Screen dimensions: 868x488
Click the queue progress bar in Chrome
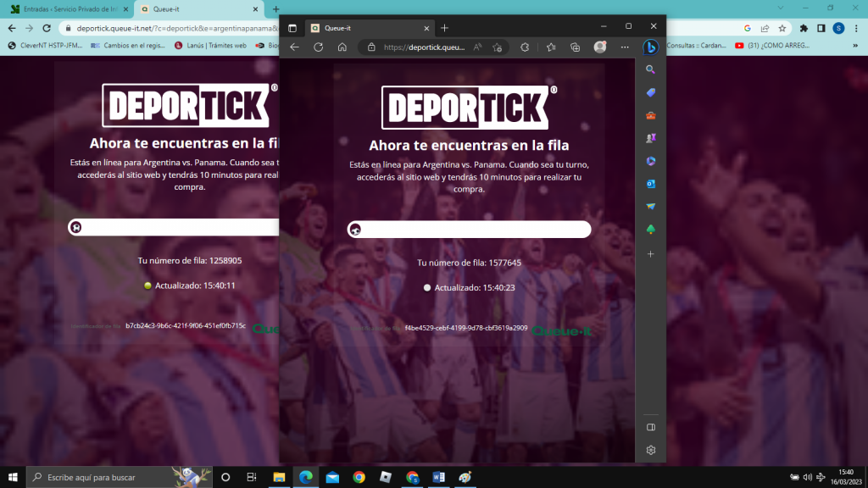[173, 227]
